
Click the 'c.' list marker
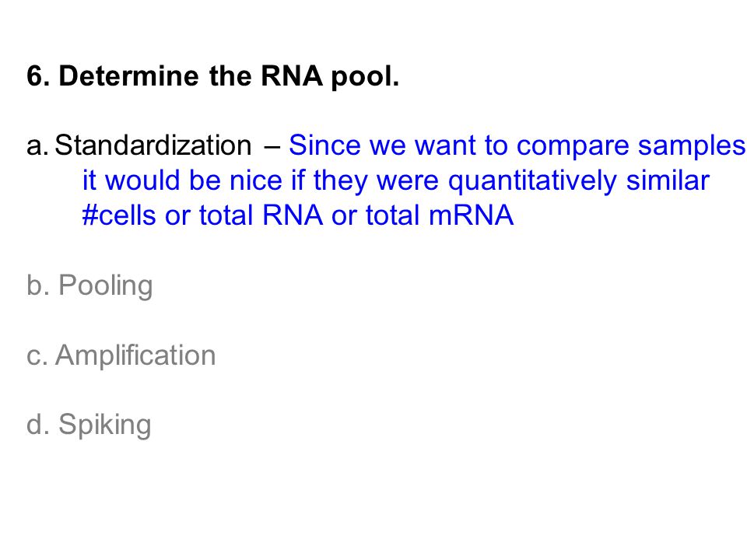point(37,357)
